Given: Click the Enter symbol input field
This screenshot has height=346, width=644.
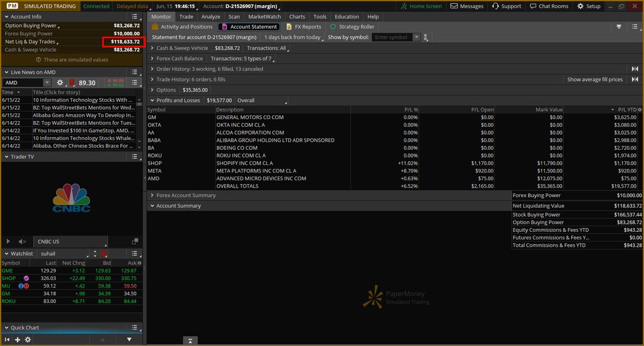Looking at the screenshot, I should (392, 38).
